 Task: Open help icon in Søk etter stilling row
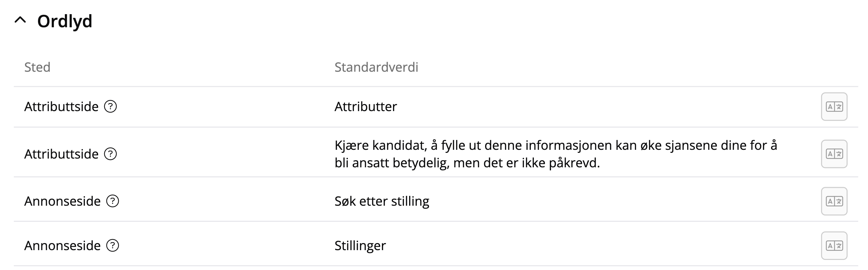[113, 201]
